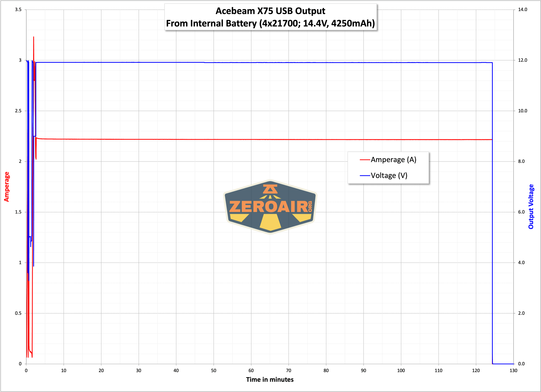Select the Amperage (A) legend entry
This screenshot has height=392, width=541.
[393, 160]
